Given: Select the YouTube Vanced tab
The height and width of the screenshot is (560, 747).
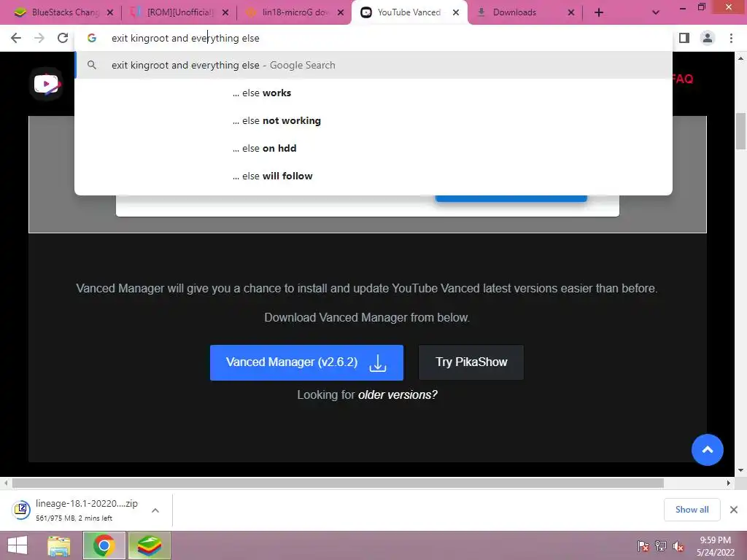Looking at the screenshot, I should (409, 12).
